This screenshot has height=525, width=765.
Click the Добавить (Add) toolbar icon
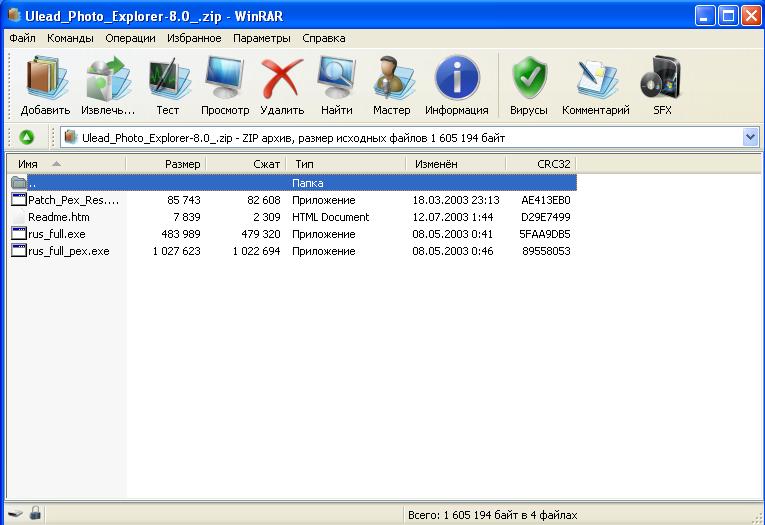[x=45, y=78]
